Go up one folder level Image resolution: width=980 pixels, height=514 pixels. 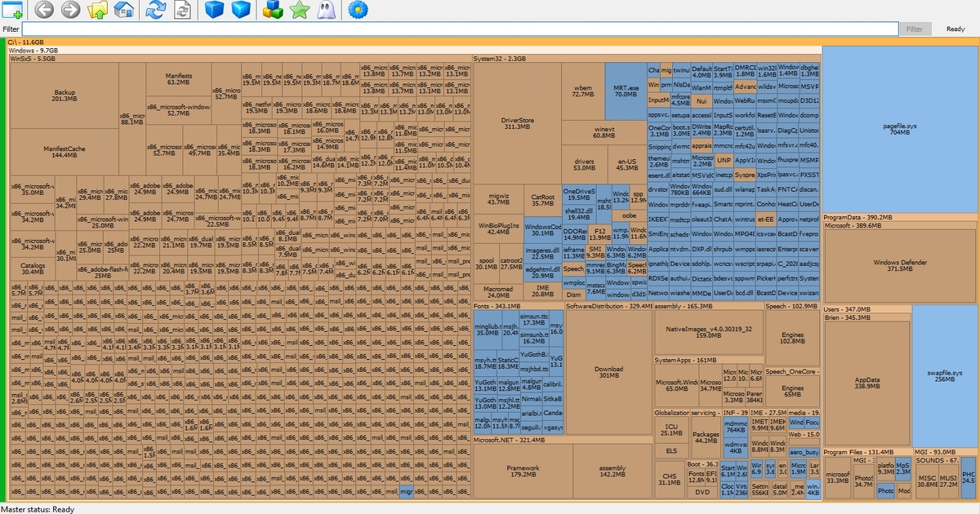98,11
